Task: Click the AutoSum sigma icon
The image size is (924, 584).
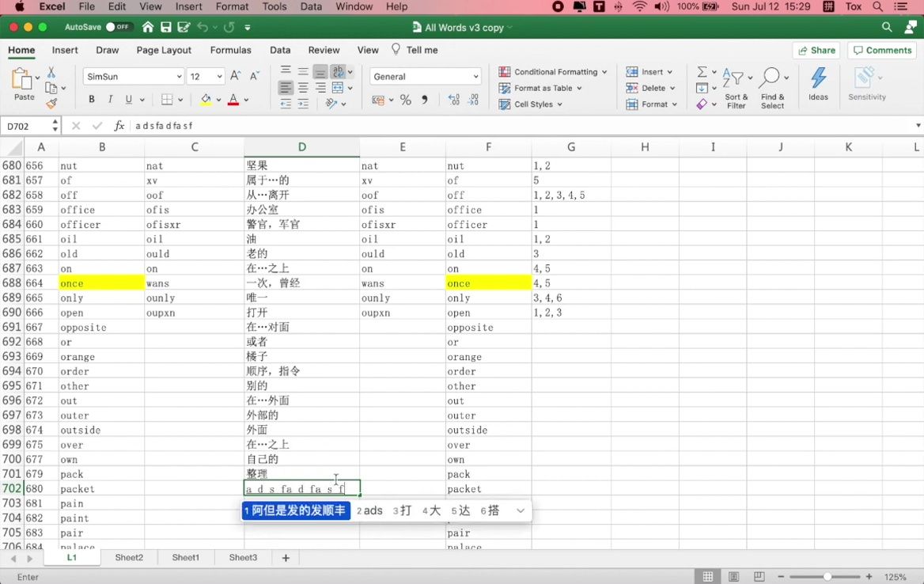Action: pos(702,72)
